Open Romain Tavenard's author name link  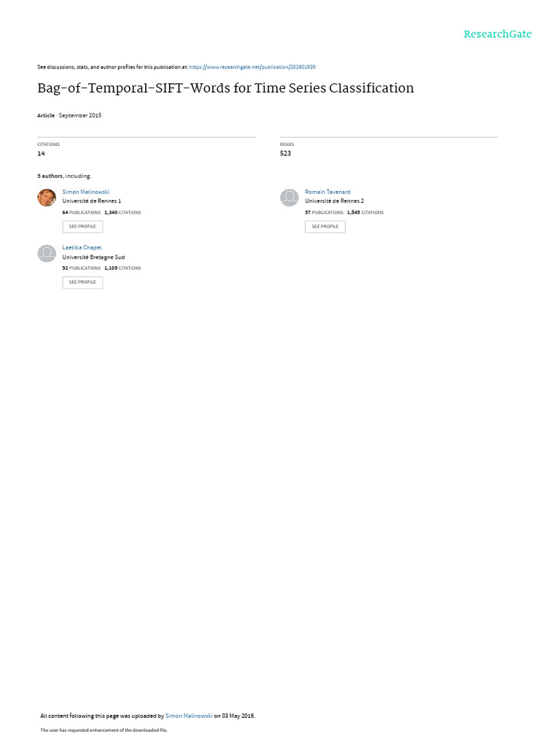pos(327,192)
